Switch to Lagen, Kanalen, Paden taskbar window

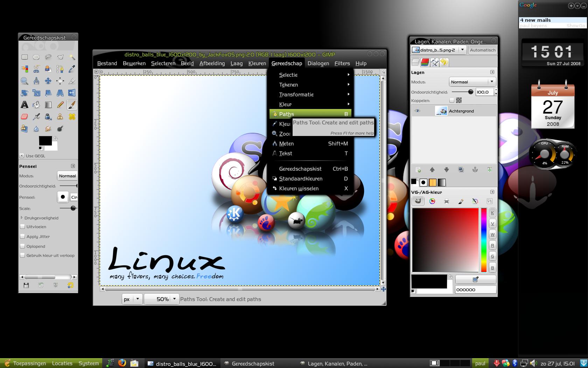(x=334, y=363)
